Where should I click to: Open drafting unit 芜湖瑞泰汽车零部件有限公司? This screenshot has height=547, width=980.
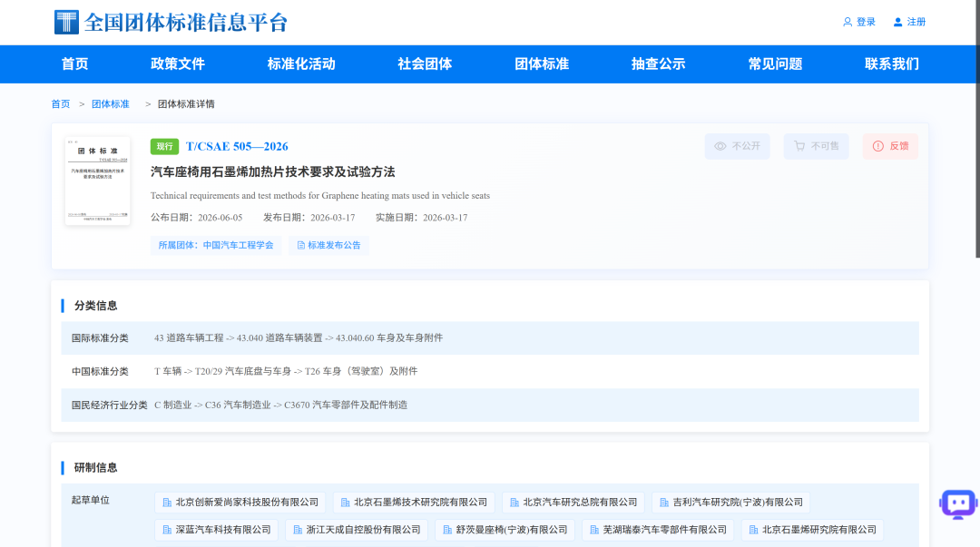(x=658, y=530)
